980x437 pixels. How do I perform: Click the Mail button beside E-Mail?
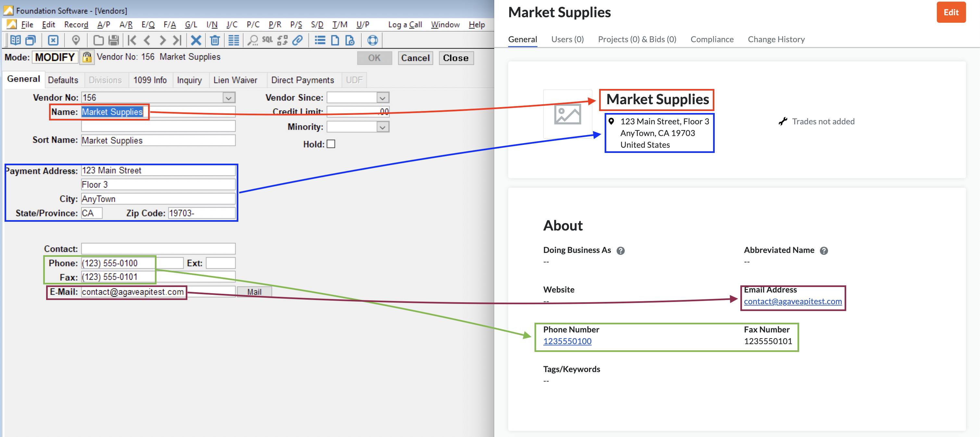pyautogui.click(x=254, y=292)
